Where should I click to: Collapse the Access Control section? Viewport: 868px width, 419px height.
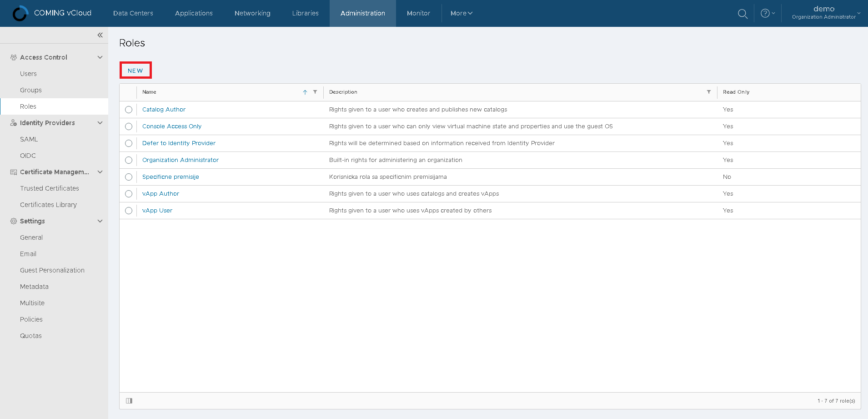[100, 57]
